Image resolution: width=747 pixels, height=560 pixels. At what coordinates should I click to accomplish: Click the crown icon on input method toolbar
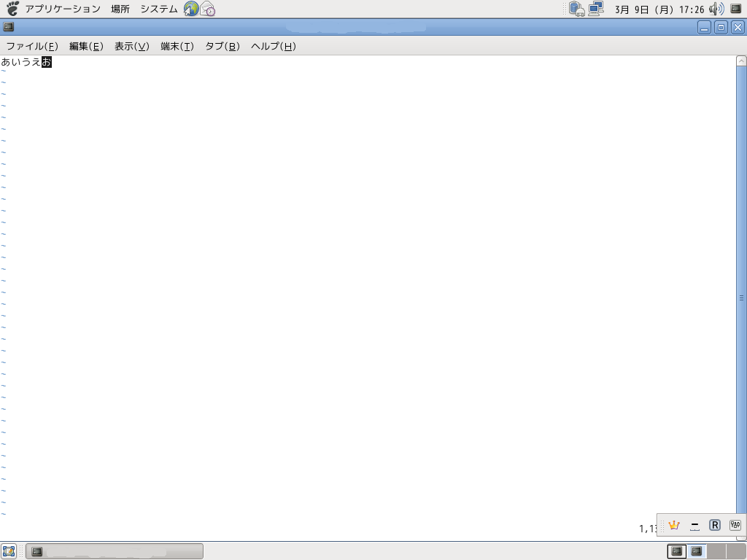[674, 525]
